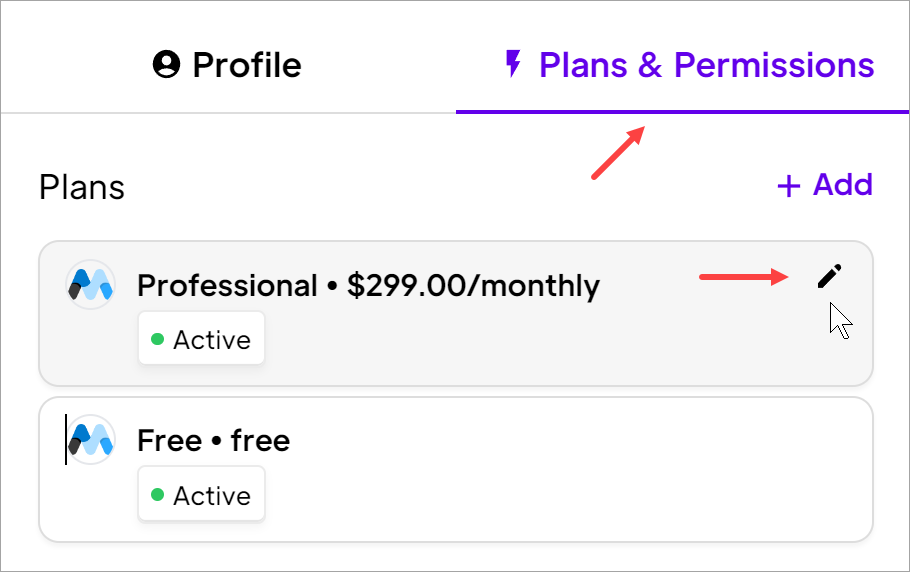Screen dimensions: 910x572
Task: Select the "Free • free" plan title
Action: [213, 441]
